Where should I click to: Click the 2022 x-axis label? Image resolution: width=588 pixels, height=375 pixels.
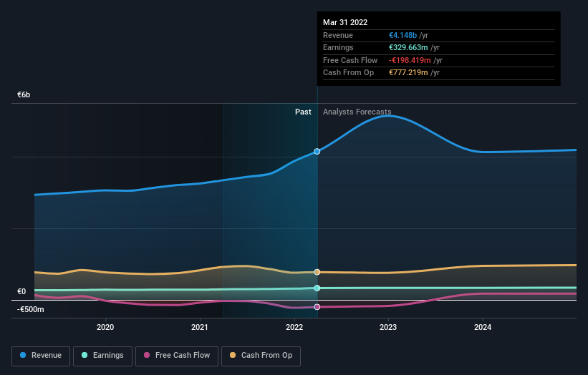(294, 327)
